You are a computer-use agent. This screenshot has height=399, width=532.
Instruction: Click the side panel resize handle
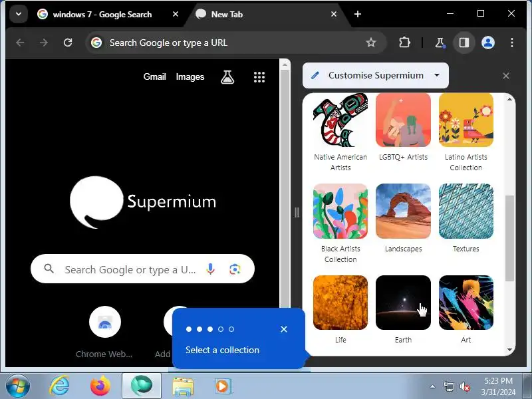click(x=297, y=213)
